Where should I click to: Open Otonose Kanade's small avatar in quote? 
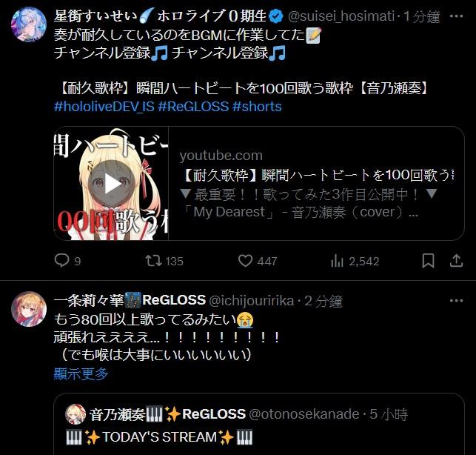pos(76,414)
